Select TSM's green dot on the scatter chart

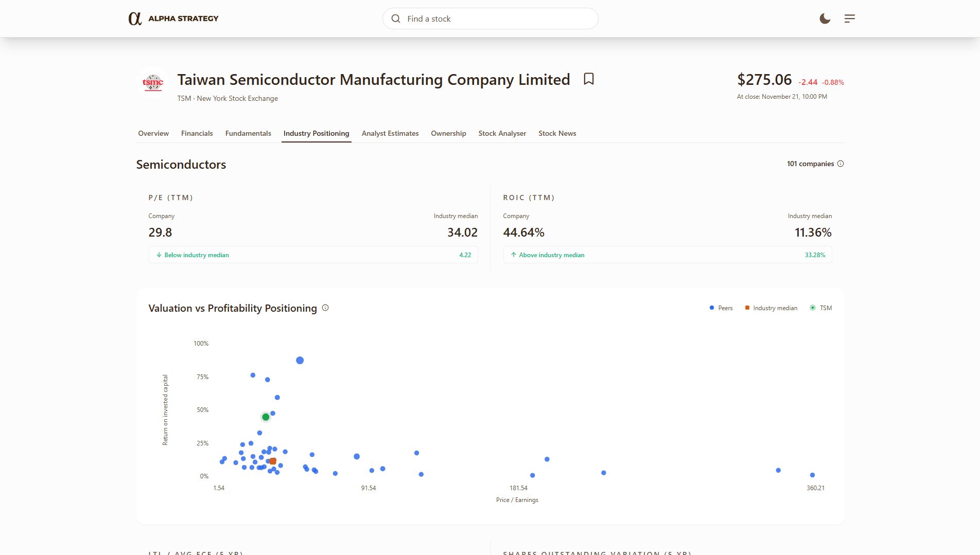[x=266, y=417]
